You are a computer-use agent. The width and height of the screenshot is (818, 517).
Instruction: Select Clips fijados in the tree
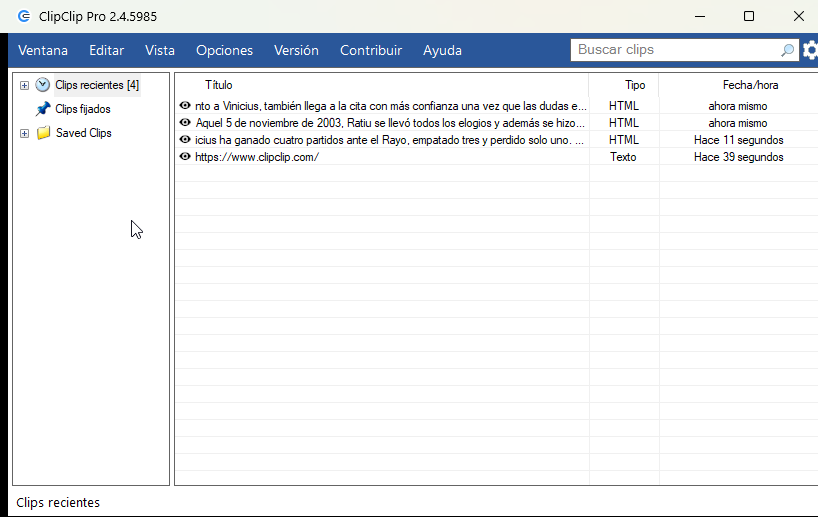(x=83, y=109)
